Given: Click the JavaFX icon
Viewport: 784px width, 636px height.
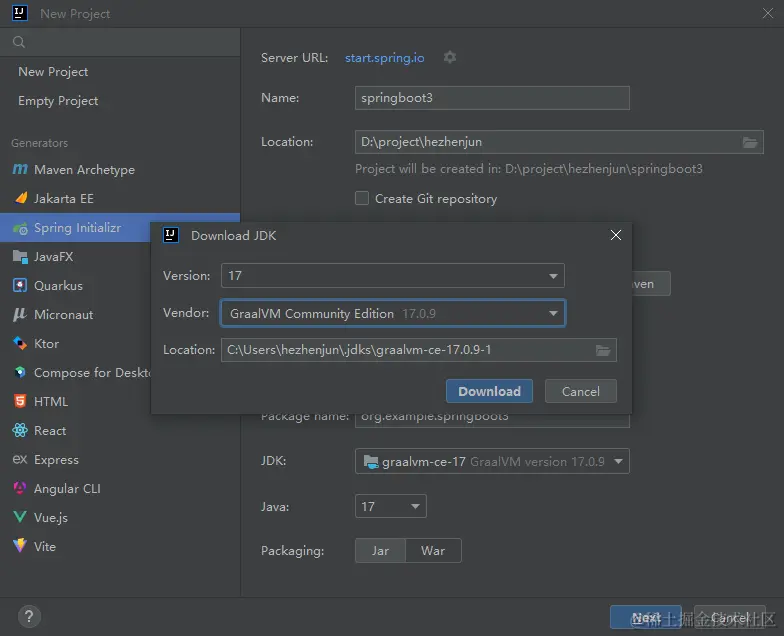Looking at the screenshot, I should 20,256.
